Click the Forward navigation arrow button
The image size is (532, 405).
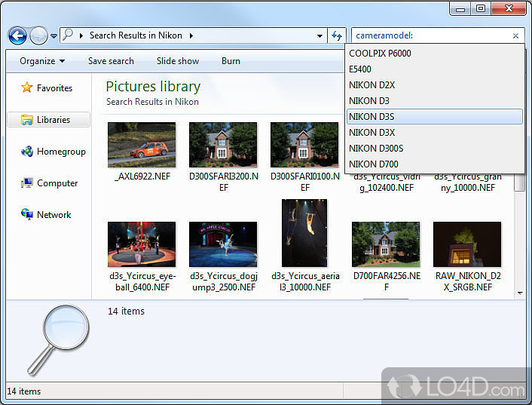pyautogui.click(x=38, y=35)
